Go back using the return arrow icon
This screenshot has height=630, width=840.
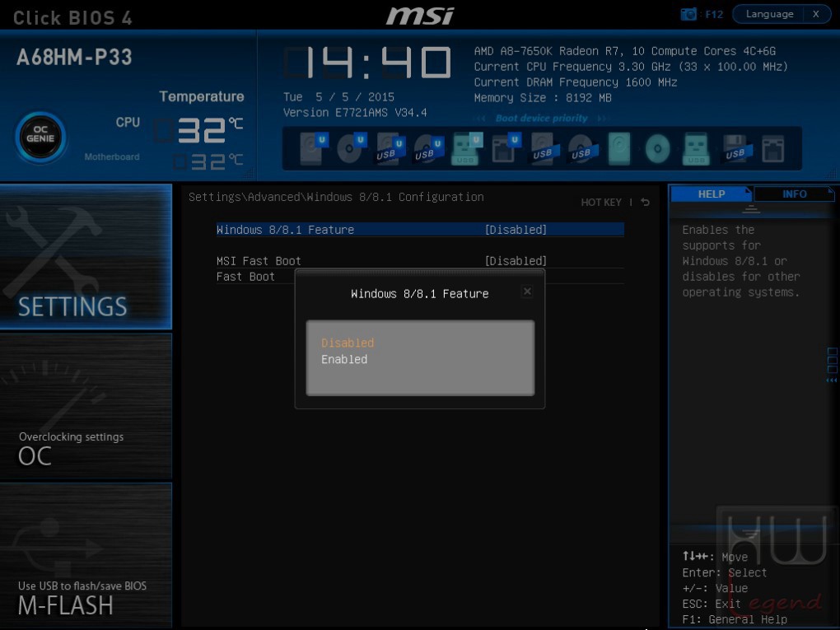(646, 202)
